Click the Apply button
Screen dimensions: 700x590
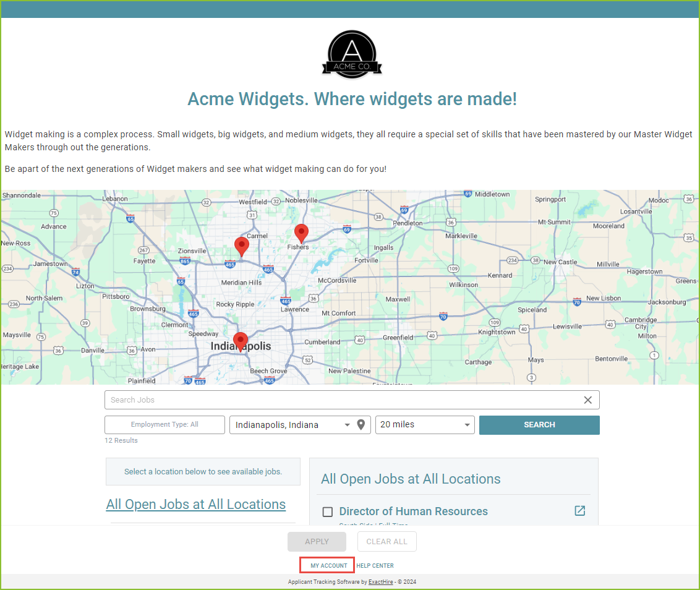(317, 541)
